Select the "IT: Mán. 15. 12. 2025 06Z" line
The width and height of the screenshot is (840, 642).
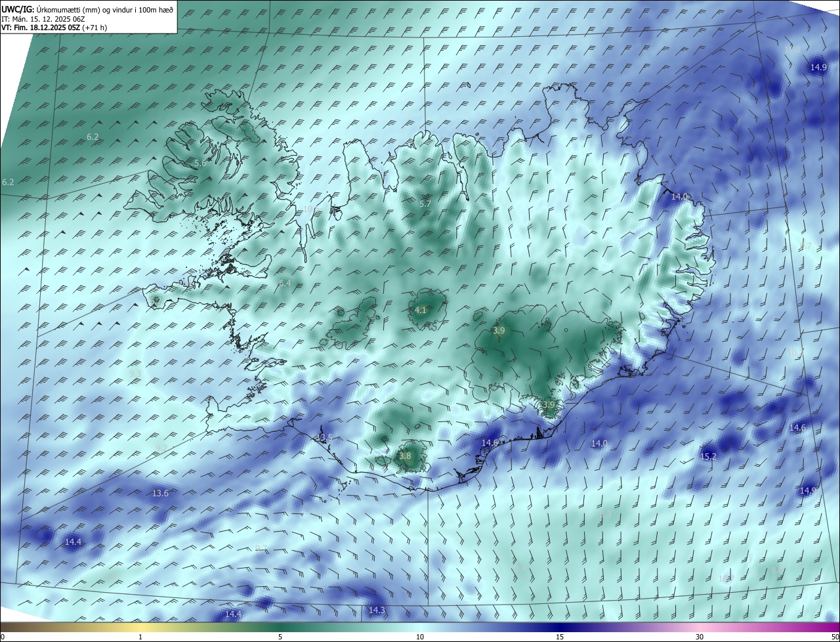(x=44, y=19)
